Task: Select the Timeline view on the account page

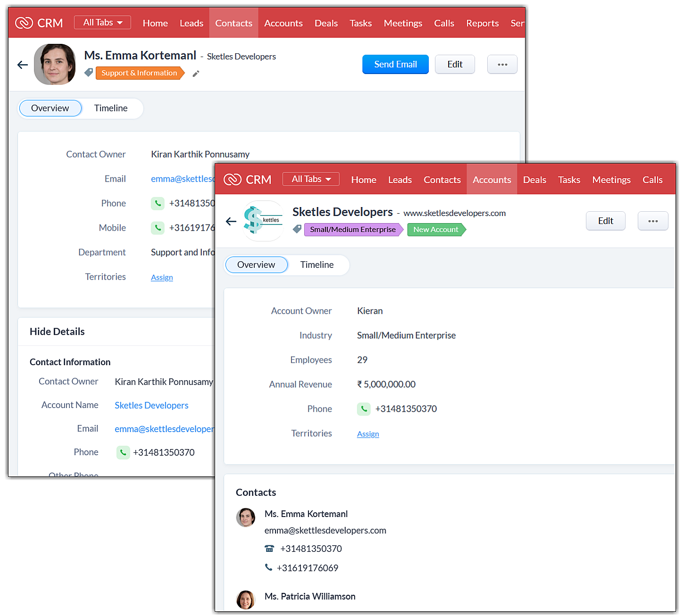Action: [317, 265]
